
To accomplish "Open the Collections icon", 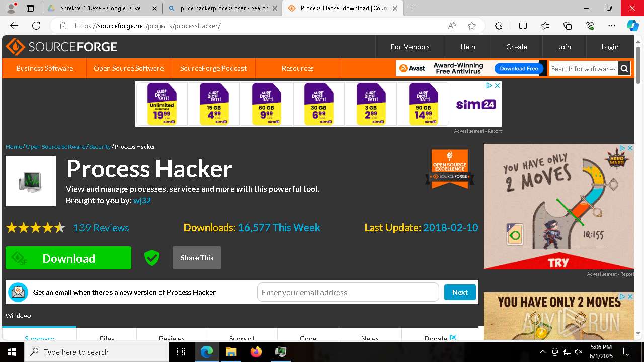I will [568, 26].
